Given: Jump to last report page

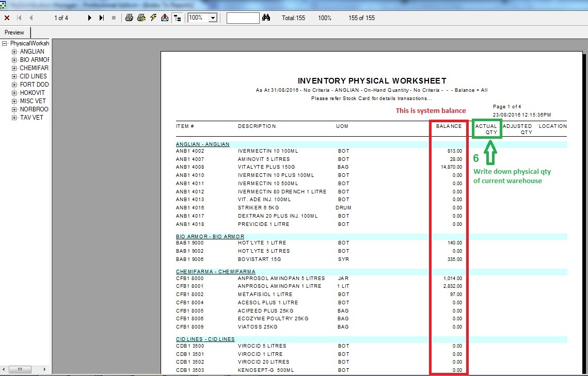Looking at the screenshot, I should (x=102, y=18).
